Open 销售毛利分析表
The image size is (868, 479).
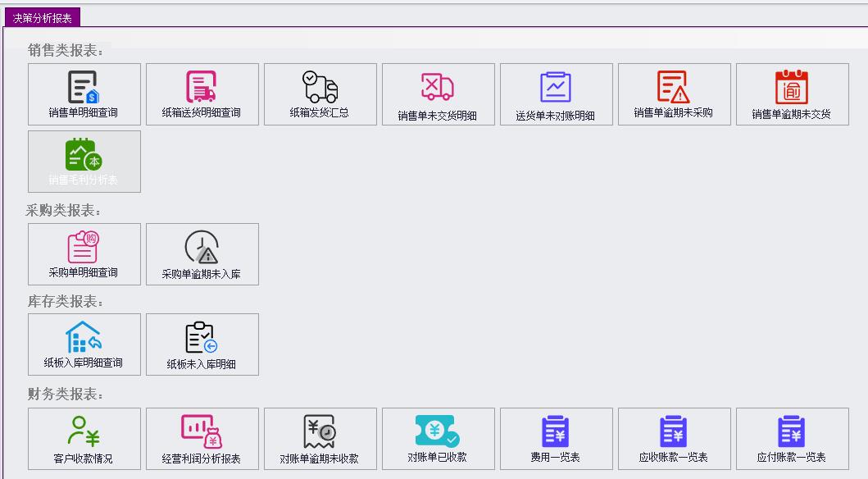coord(84,162)
